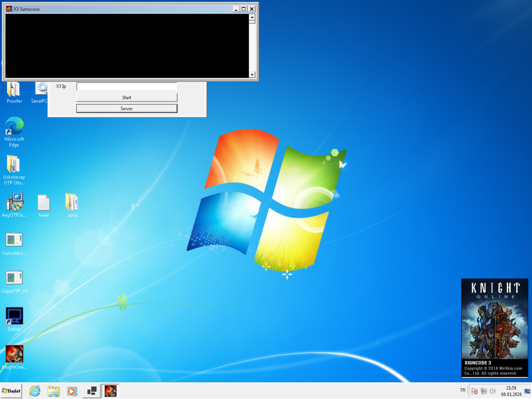Focus the X3 Ip input field
This screenshot has height=399, width=532.
pyautogui.click(x=126, y=86)
